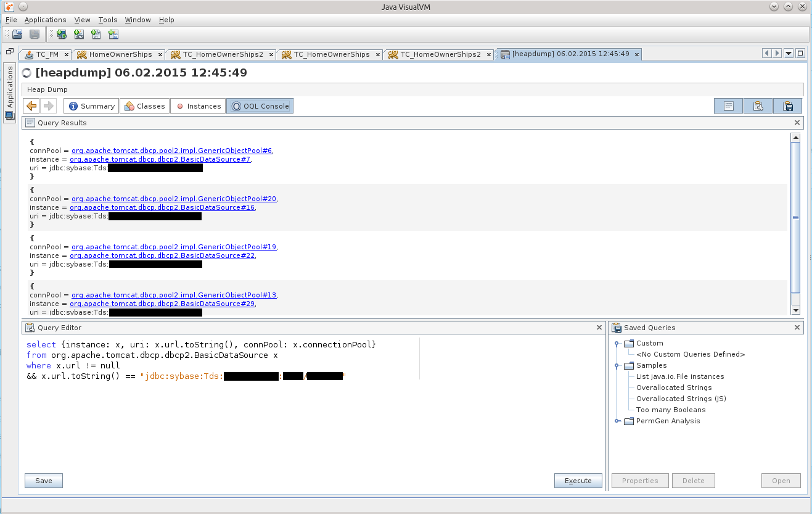
Task: Close the Saved Queries panel
Action: click(797, 328)
